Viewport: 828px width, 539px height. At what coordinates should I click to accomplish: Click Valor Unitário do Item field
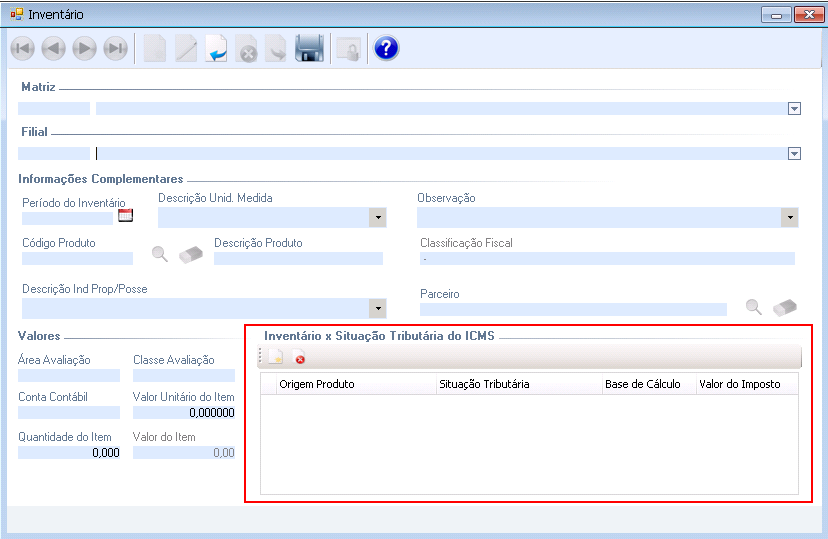tap(184, 412)
